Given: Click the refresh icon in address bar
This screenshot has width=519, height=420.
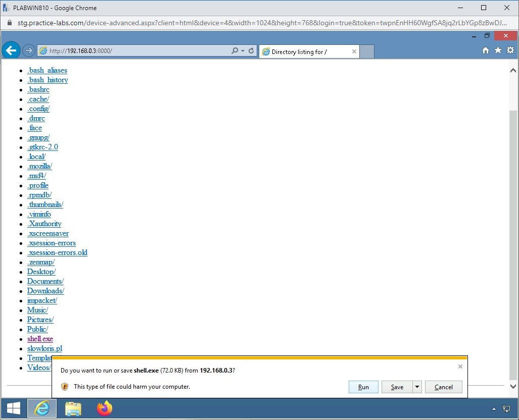Looking at the screenshot, I should [251, 51].
